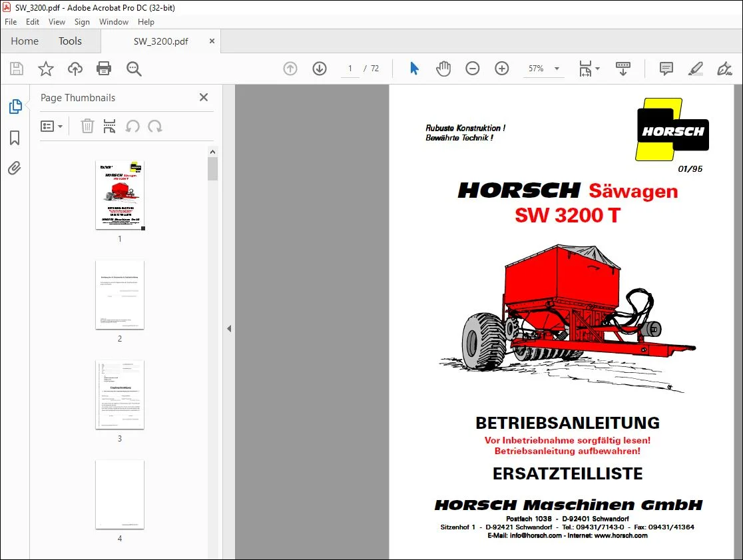
Task: Open the Edit menu
Action: 32,22
